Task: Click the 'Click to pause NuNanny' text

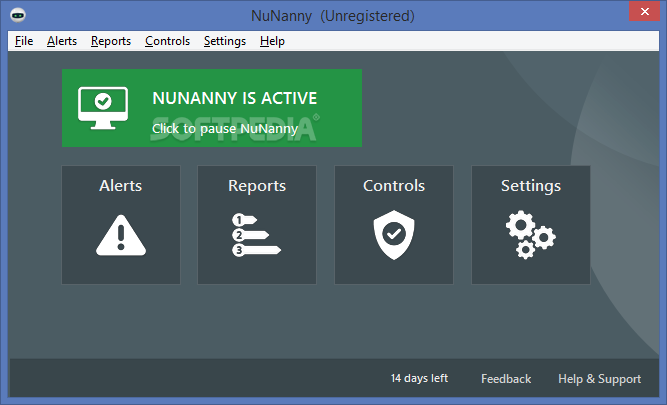Action: 225,128
